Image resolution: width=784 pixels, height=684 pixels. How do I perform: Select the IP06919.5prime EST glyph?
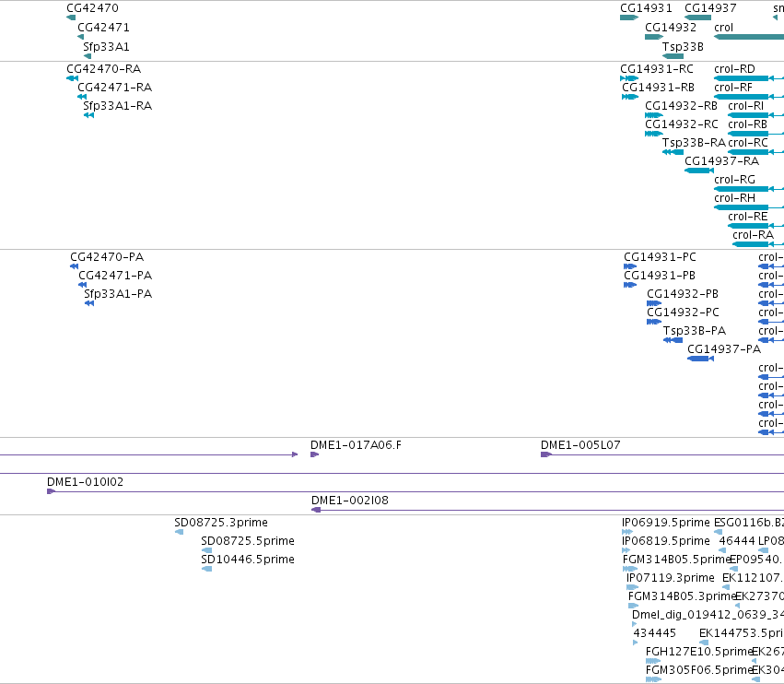pyautogui.click(x=627, y=532)
